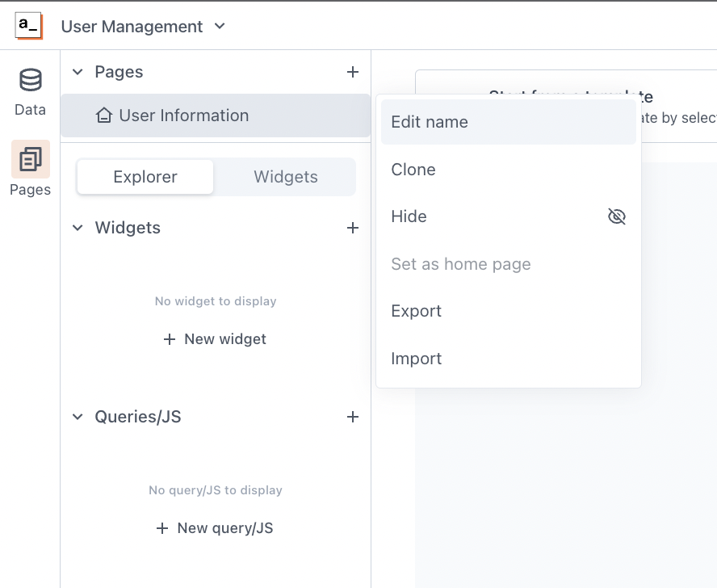Click the Pages section heading

click(119, 72)
